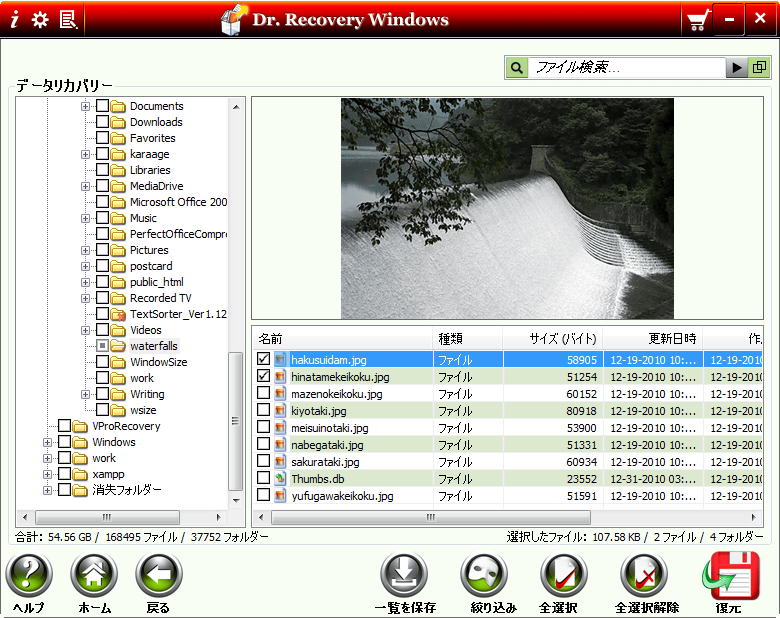The width and height of the screenshot is (780, 618).
Task: Select the WindowSize folder in tree
Action: pyautogui.click(x=159, y=362)
